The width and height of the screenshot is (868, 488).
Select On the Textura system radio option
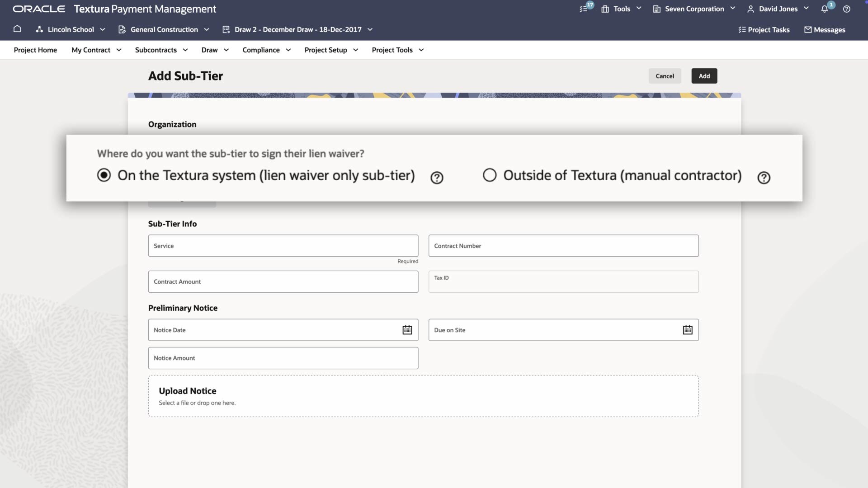click(x=104, y=175)
